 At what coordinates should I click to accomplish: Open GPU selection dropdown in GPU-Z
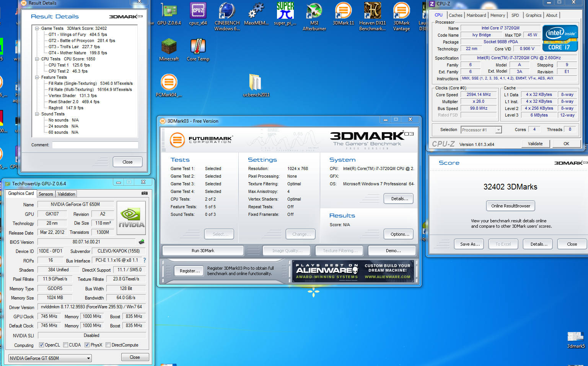(50, 358)
